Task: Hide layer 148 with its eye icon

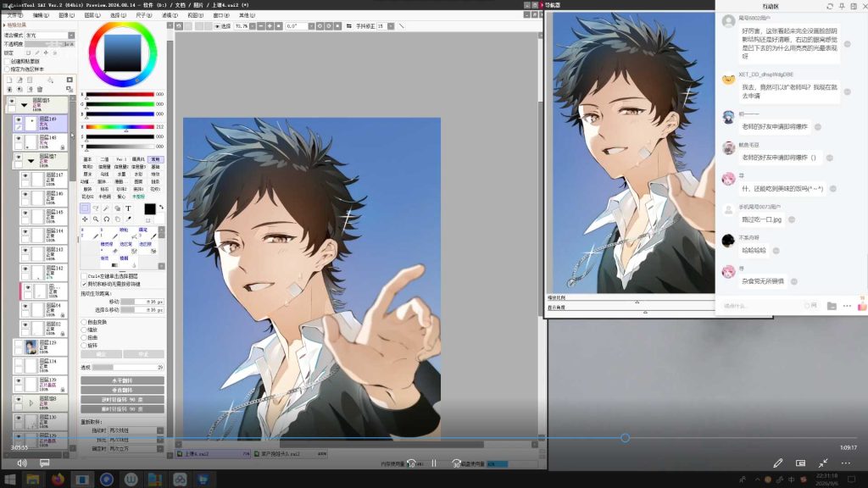Action: [19, 138]
